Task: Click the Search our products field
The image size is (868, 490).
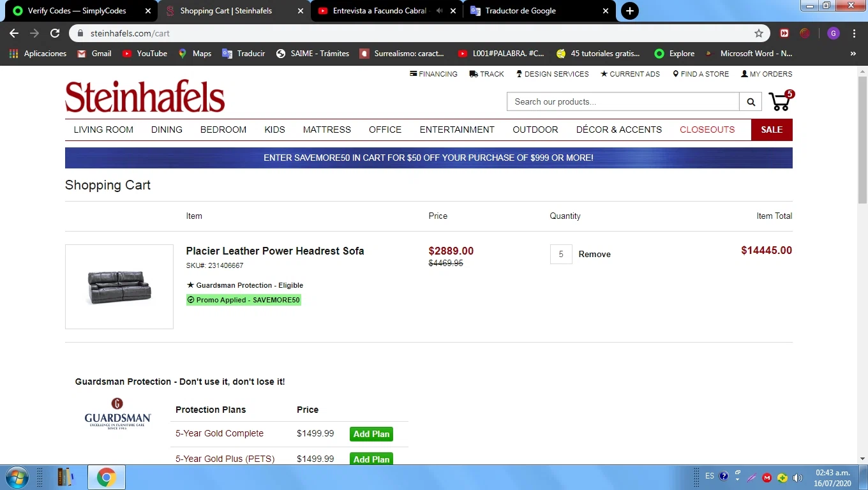Action: tap(623, 101)
